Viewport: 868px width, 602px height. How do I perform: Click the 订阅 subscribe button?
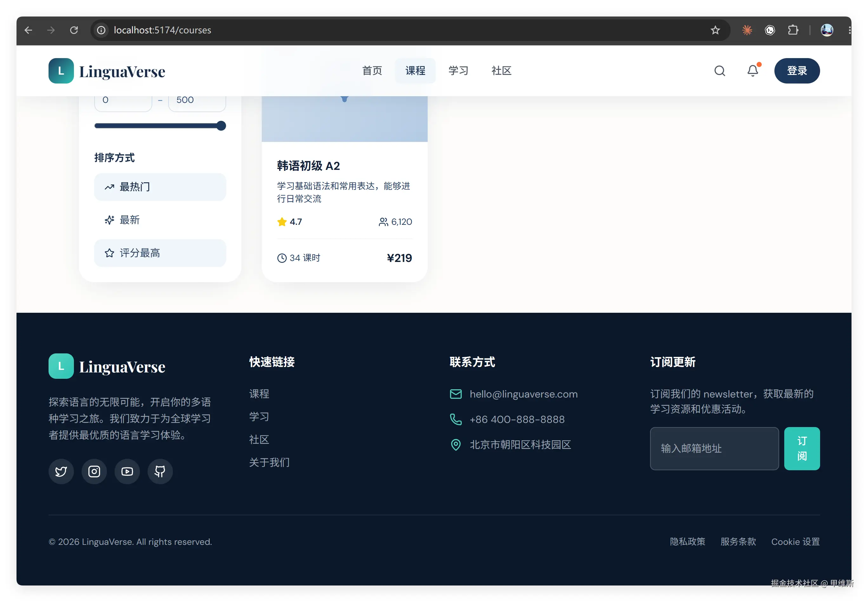(802, 448)
